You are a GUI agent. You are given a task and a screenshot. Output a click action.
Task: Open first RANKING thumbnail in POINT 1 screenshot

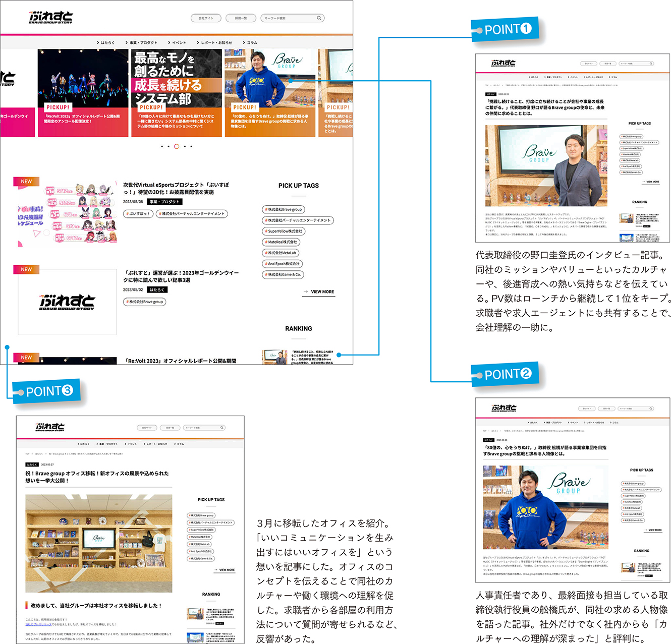(x=627, y=219)
